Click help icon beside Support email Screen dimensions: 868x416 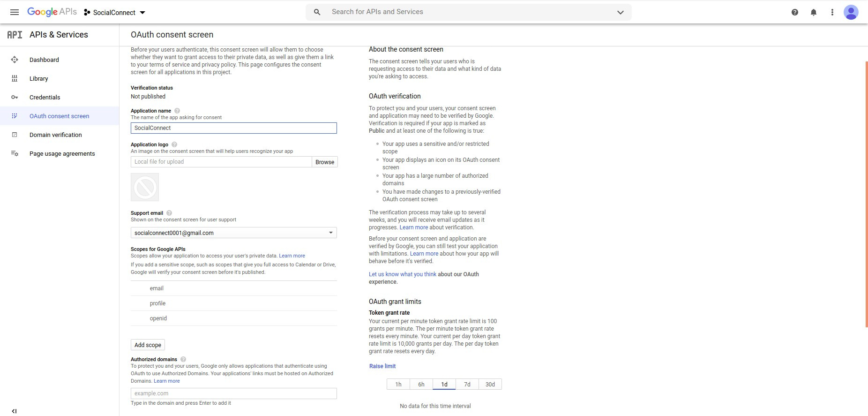pos(169,213)
